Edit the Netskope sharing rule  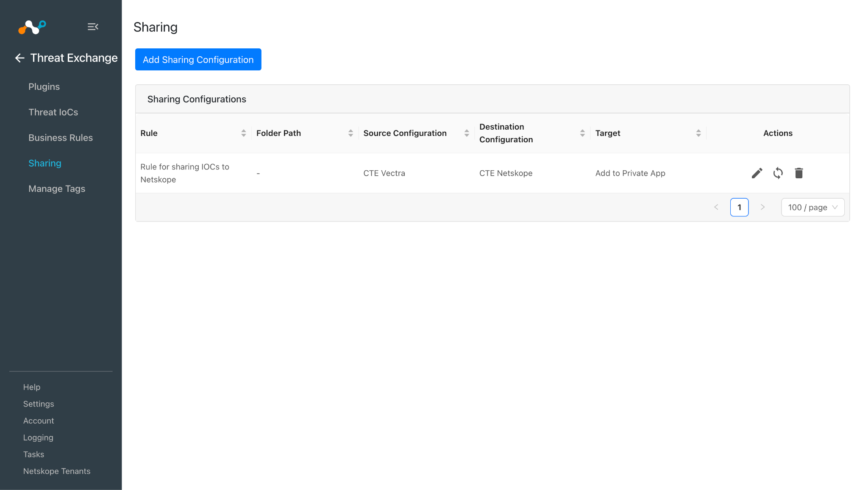[757, 173]
